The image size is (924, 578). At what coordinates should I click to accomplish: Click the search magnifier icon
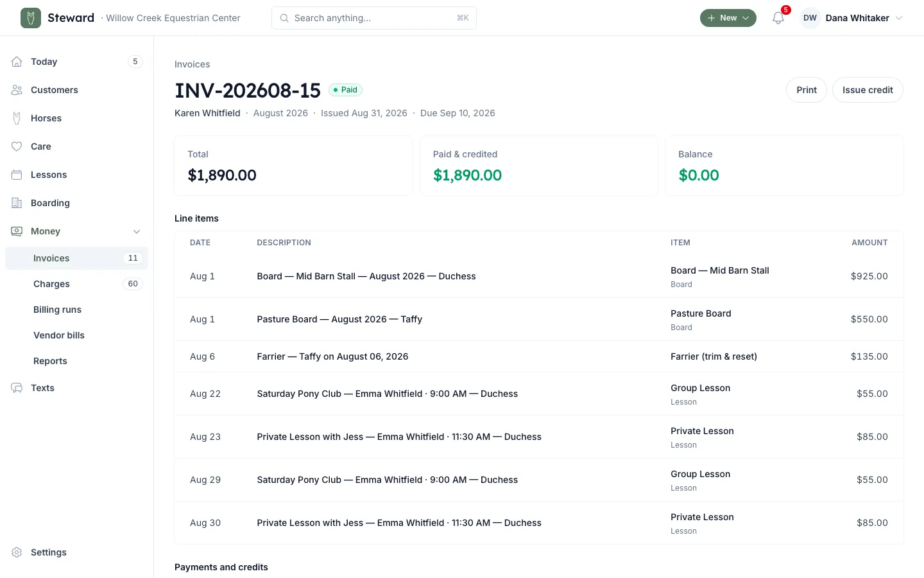(x=284, y=18)
